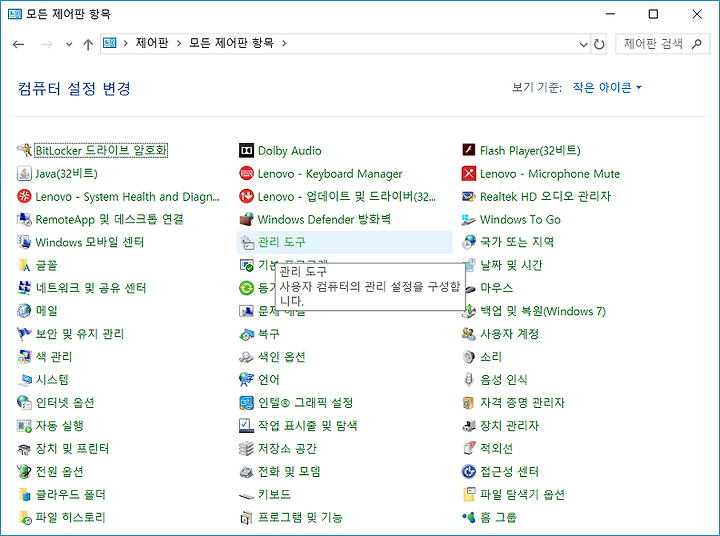Open the 글꼴 fonts folder icon
The image size is (720, 536).
pyautogui.click(x=24, y=265)
